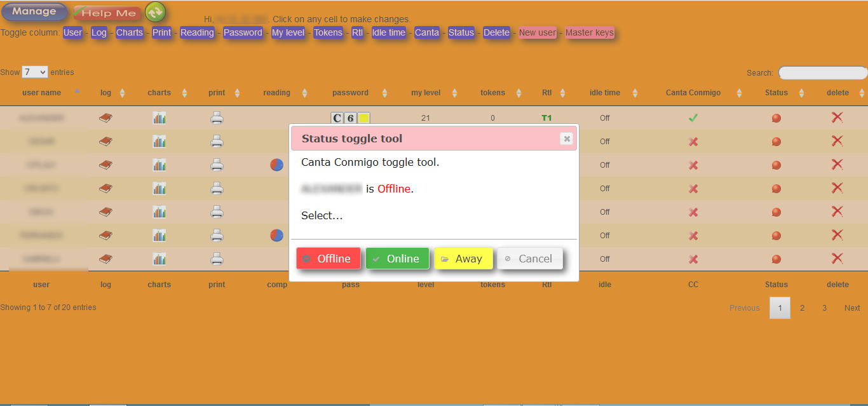
Task: Go to page 3 of results
Action: (x=824, y=308)
